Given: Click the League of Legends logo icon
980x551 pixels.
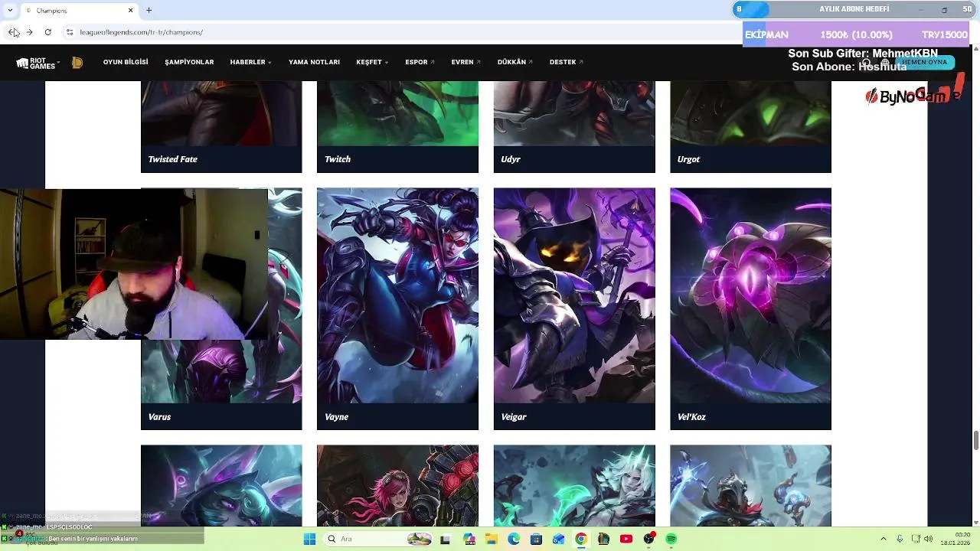Looking at the screenshot, I should pos(77,63).
